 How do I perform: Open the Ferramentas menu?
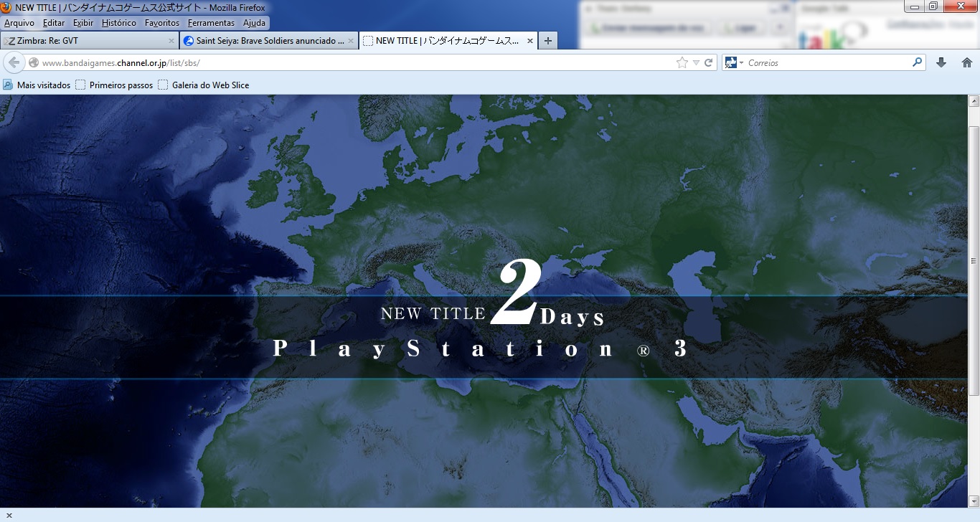tap(211, 23)
